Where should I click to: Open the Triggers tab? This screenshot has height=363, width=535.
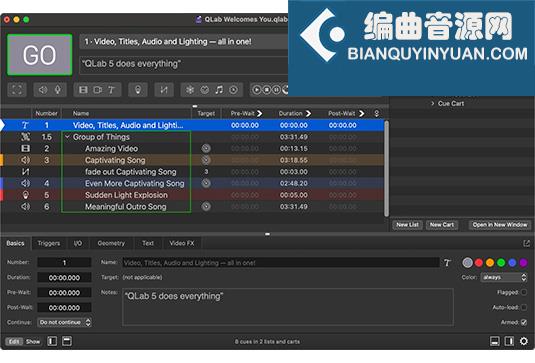pos(49,243)
